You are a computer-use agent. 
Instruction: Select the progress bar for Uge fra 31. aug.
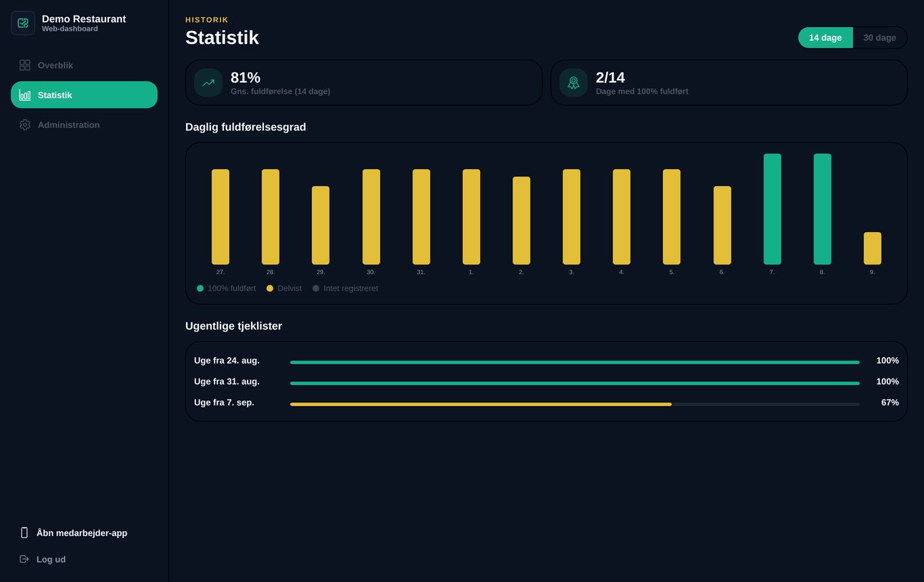[x=575, y=383]
